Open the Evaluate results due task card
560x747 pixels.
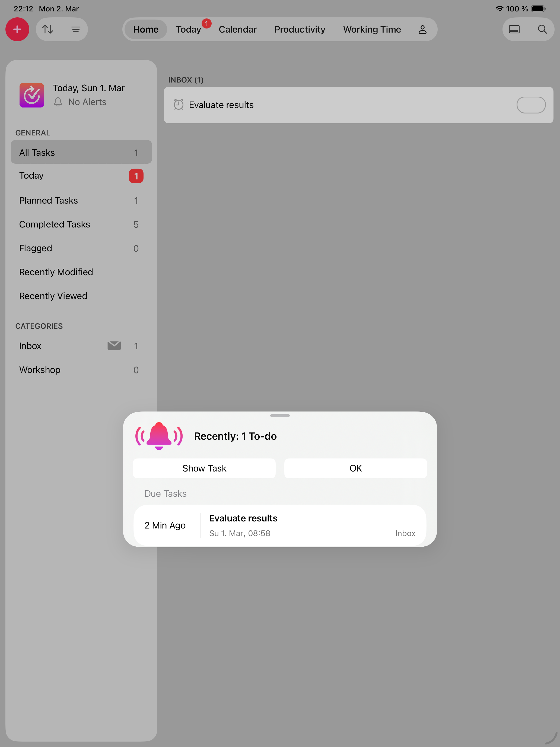[280, 525]
